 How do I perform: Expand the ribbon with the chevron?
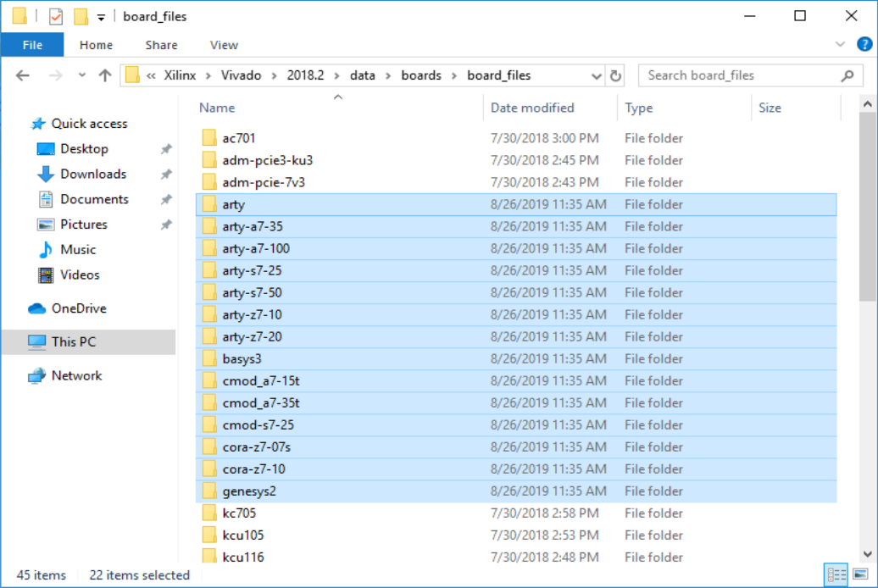[x=840, y=44]
